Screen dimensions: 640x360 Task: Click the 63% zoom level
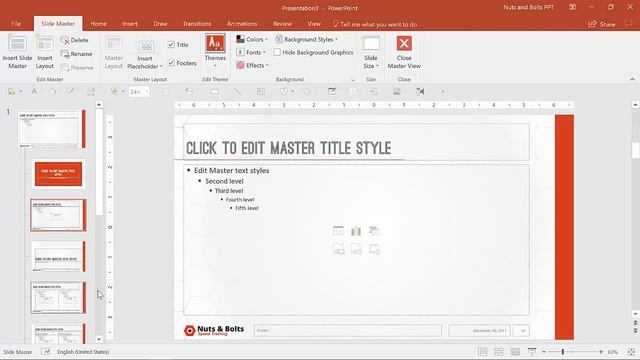coord(613,351)
